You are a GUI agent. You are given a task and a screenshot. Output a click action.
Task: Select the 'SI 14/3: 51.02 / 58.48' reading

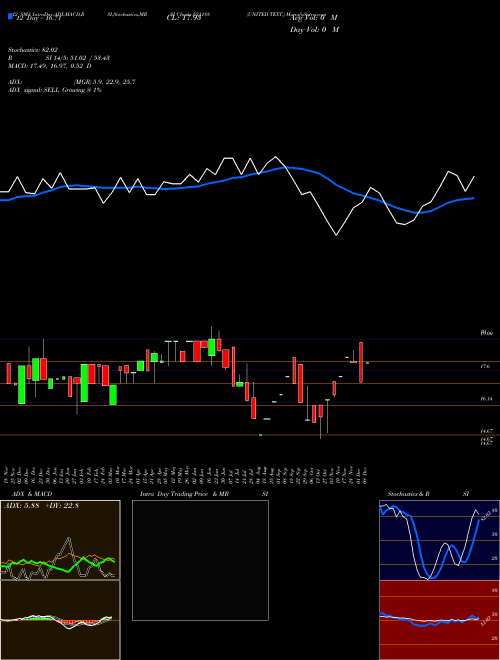pyautogui.click(x=78, y=58)
